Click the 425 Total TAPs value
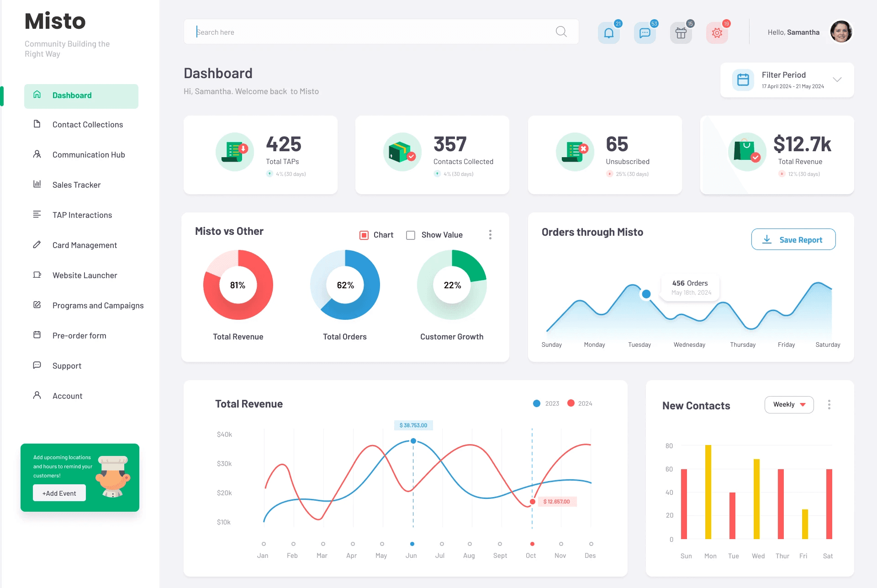 coord(284,144)
